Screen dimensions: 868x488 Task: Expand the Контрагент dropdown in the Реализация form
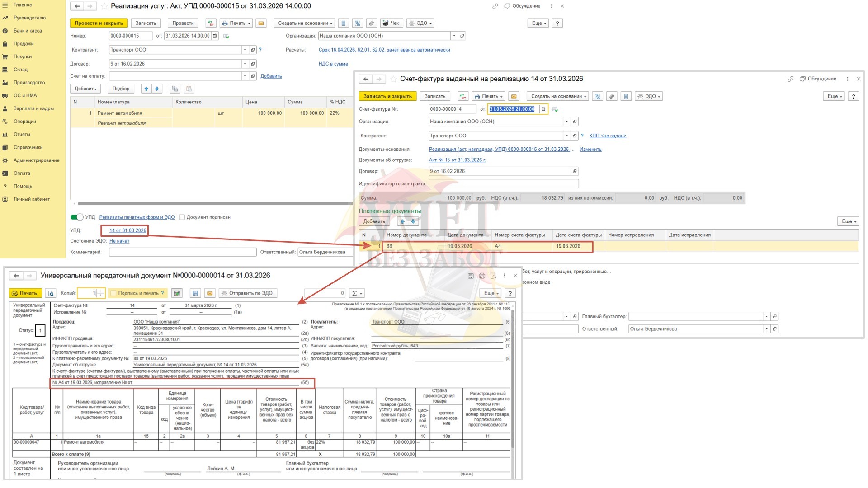(245, 50)
